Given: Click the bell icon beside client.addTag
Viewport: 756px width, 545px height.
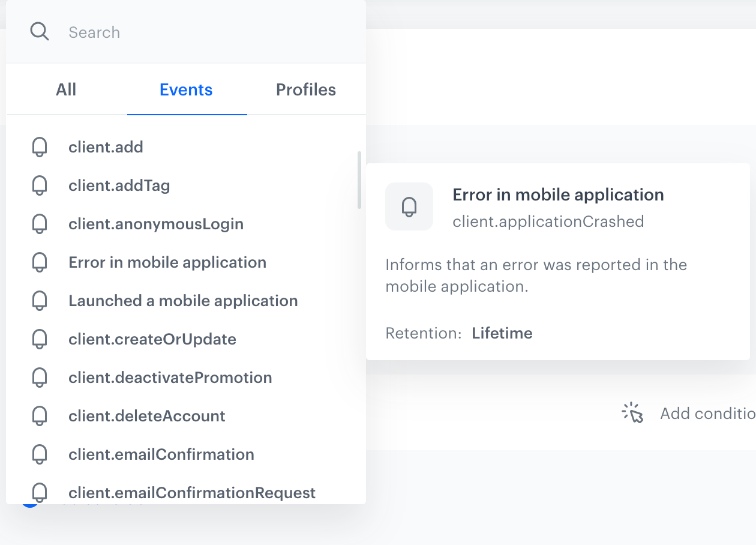Looking at the screenshot, I should (x=40, y=185).
